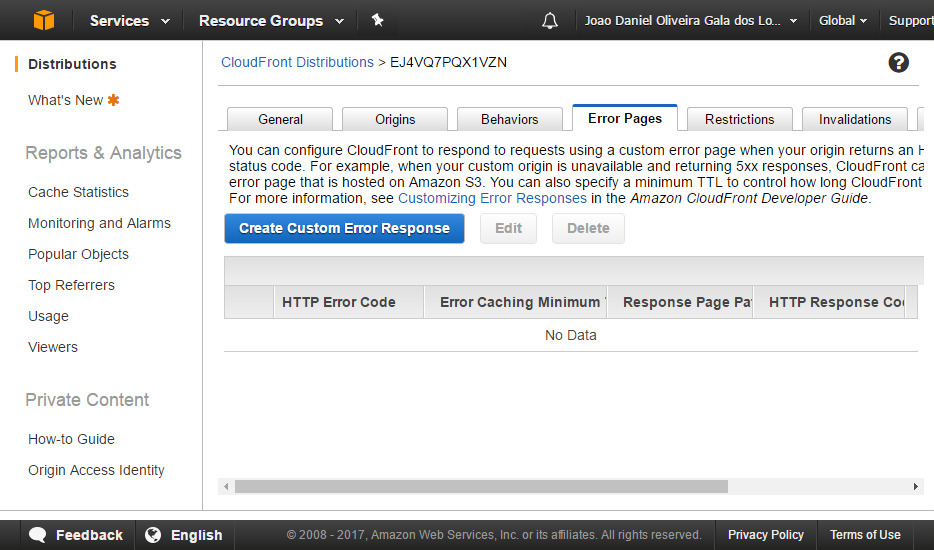This screenshot has height=550, width=934.
Task: Switch to the Behaviors tab
Action: pos(509,119)
